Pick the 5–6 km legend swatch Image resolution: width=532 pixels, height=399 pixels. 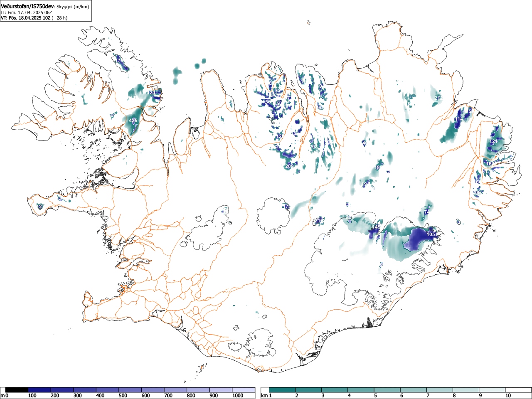[x=387, y=390]
